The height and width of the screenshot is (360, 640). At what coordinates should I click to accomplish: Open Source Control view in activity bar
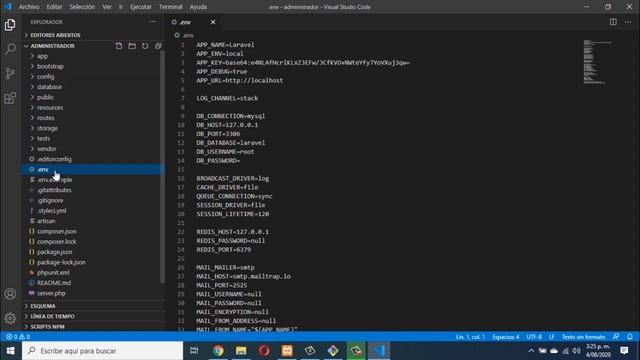pos(10,73)
